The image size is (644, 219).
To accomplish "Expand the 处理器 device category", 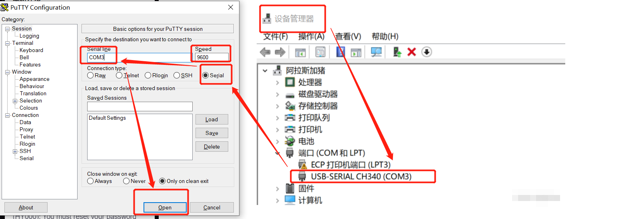I will click(277, 82).
